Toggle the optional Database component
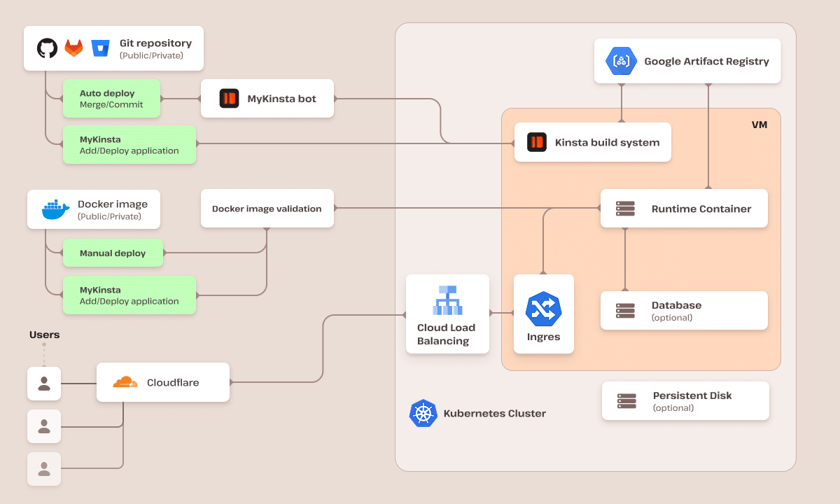Screen dimensions: 840x504 coord(684,310)
